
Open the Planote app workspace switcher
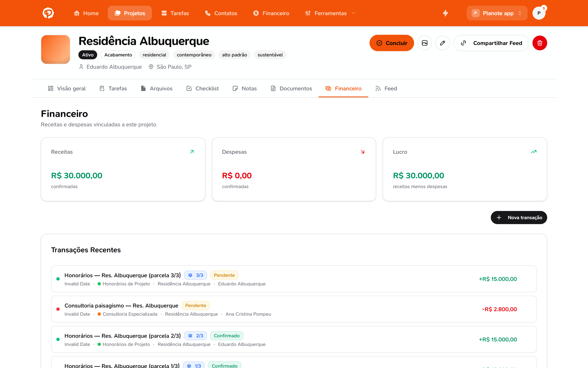497,13
